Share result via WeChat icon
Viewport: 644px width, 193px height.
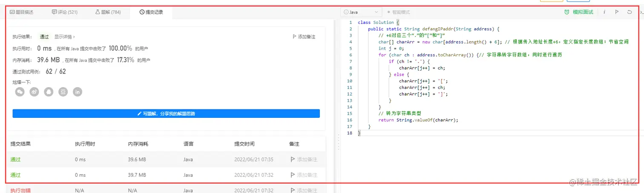coord(20,92)
